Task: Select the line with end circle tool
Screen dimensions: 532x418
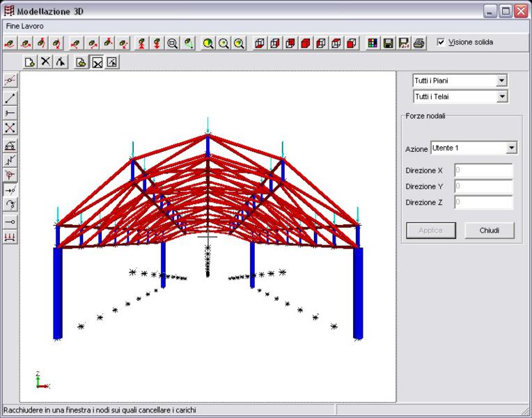Action: click(10, 222)
